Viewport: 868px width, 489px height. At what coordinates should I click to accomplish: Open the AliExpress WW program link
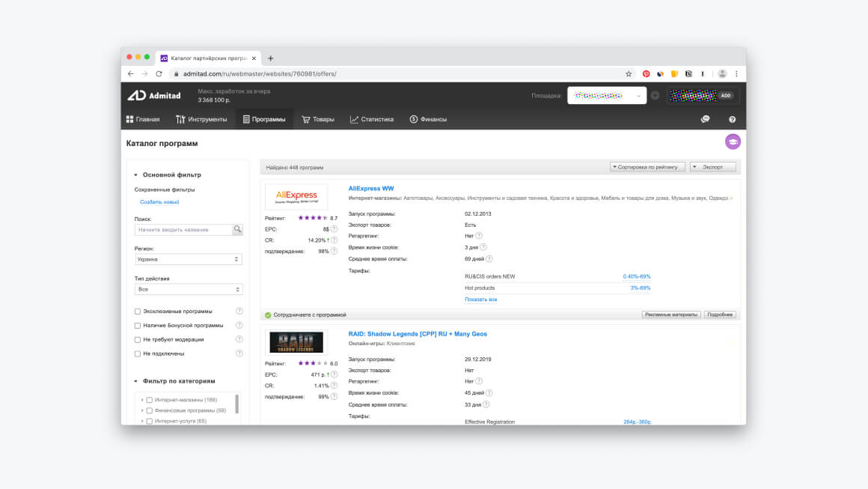(x=371, y=188)
